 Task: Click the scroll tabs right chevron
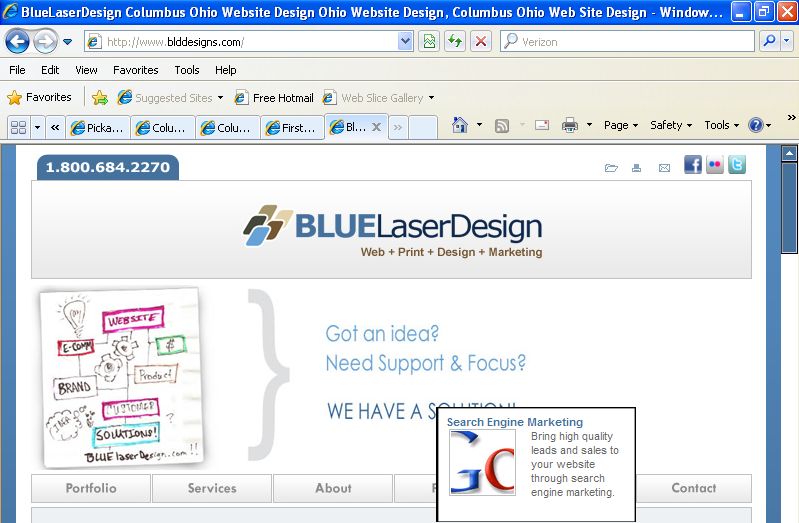click(x=397, y=127)
